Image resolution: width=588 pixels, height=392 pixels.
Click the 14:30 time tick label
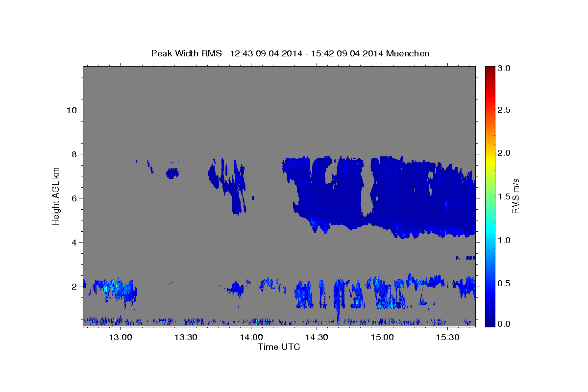[317, 338]
